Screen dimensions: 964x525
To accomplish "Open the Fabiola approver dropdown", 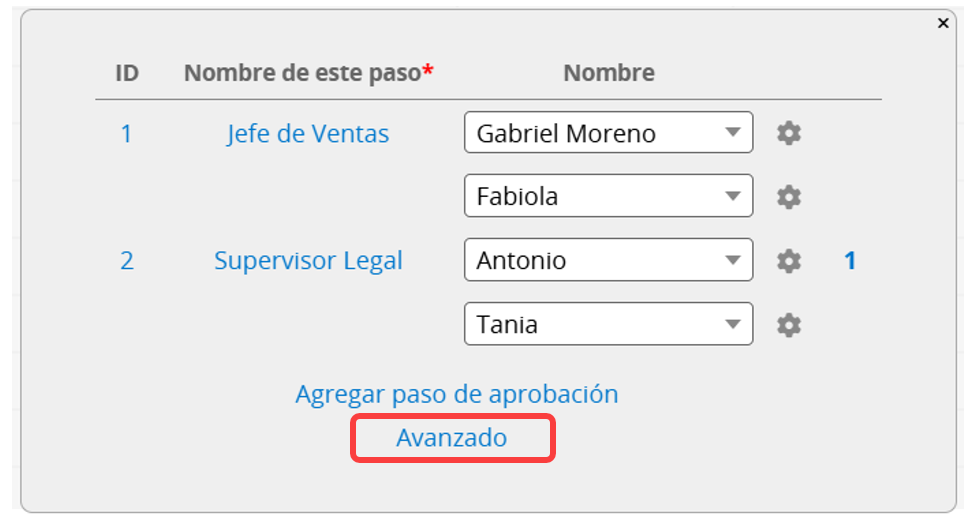I will tap(608, 197).
